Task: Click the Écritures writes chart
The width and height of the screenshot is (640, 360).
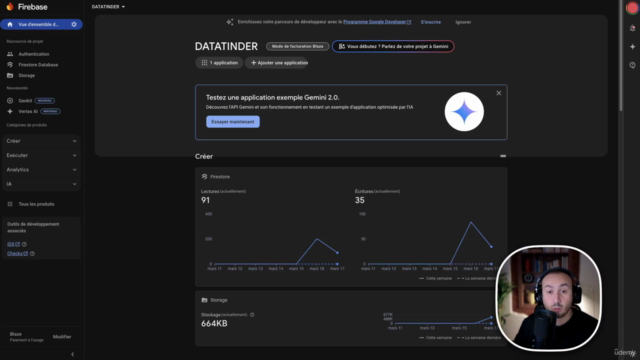Action: coord(428,242)
